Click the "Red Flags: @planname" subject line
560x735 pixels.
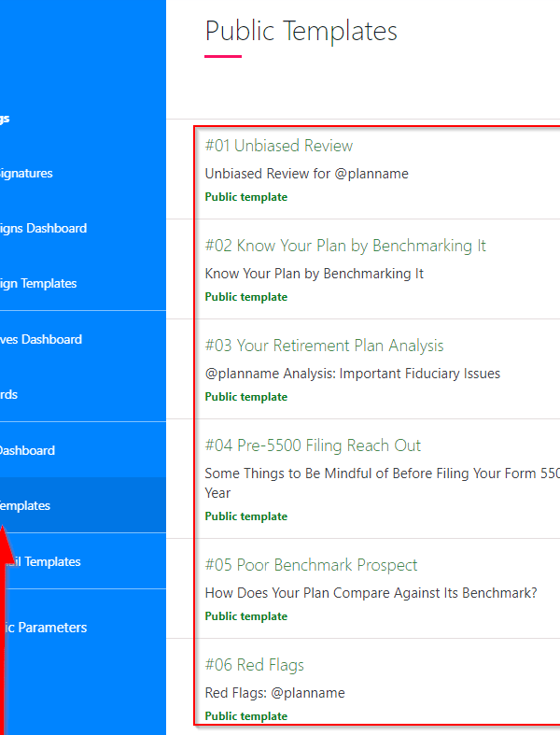274,693
